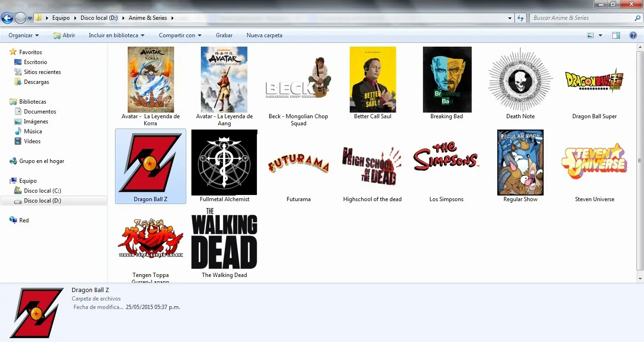Image resolution: width=644 pixels, height=342 pixels.
Task: Open the address bar history dropdown
Action: pyautogui.click(x=510, y=18)
